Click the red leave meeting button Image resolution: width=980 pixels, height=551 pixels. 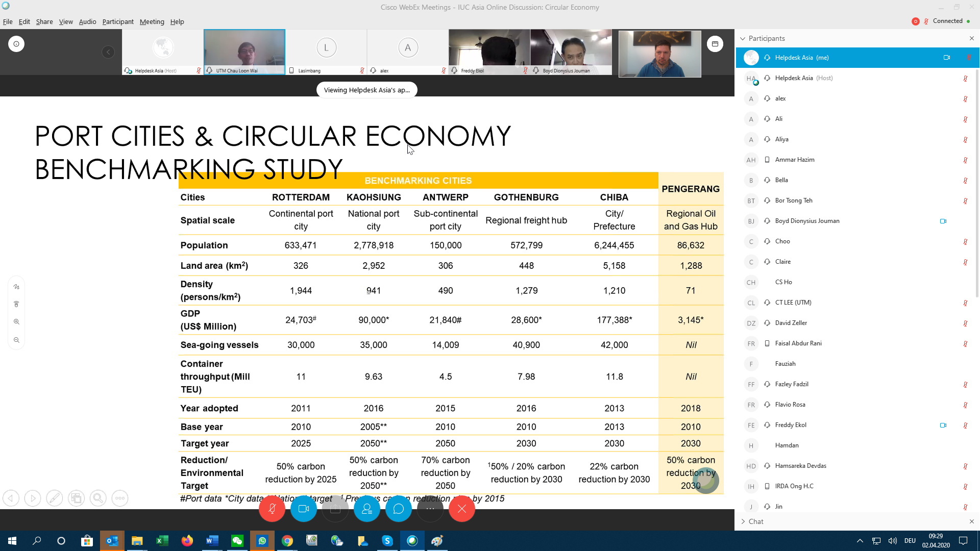[x=462, y=509]
